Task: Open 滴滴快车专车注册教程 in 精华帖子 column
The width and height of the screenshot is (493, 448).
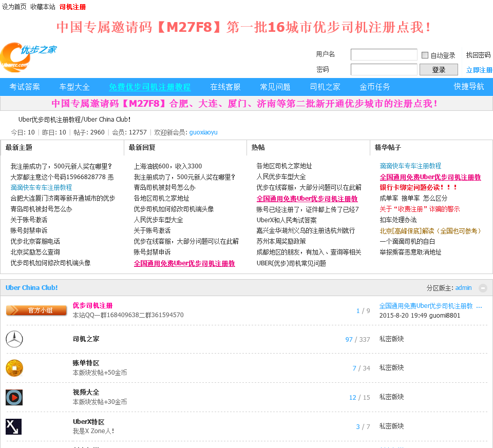Action: [x=410, y=166]
